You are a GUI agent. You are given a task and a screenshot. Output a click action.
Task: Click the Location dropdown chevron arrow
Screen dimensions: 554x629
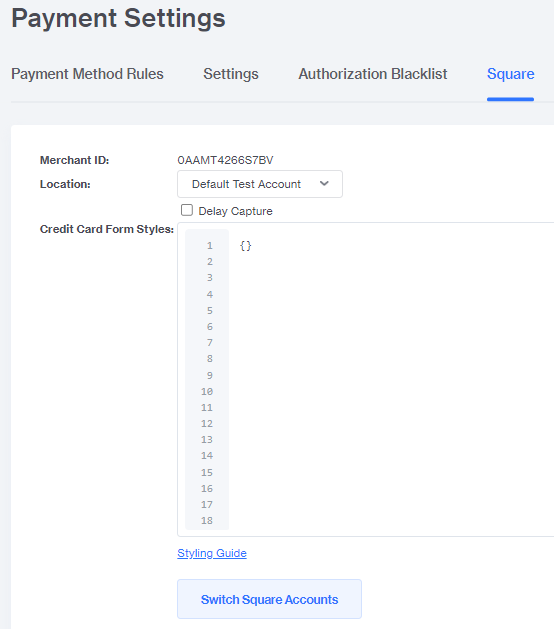pyautogui.click(x=324, y=184)
